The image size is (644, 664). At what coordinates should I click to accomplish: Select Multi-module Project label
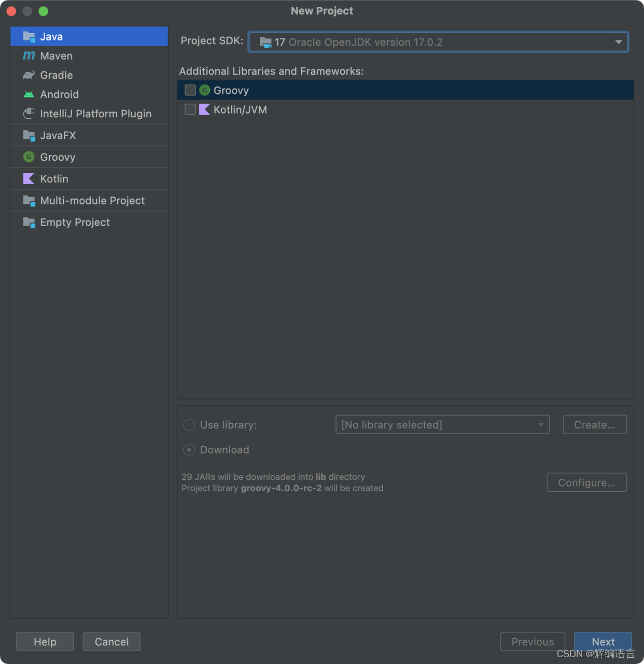[x=92, y=200]
